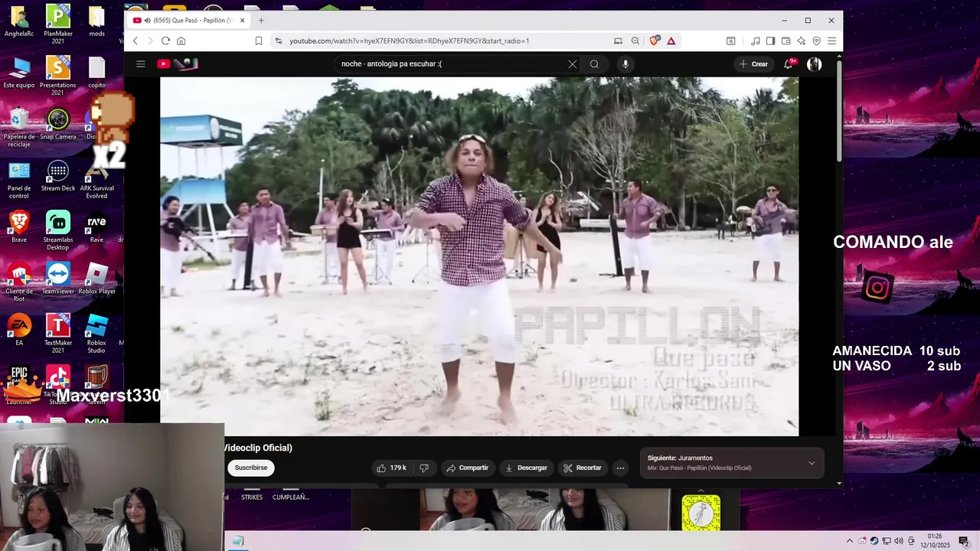Select the Roblox Studio desktop icon
The image size is (980, 551).
(96, 334)
